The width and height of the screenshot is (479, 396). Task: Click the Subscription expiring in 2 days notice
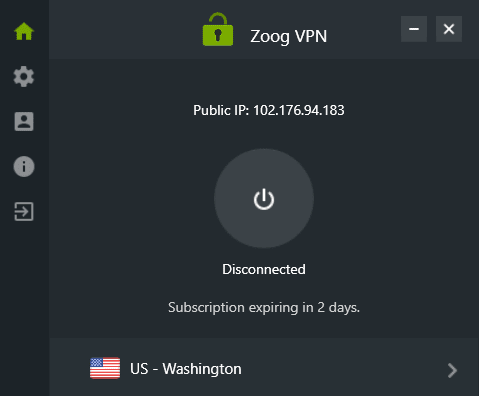point(264,307)
